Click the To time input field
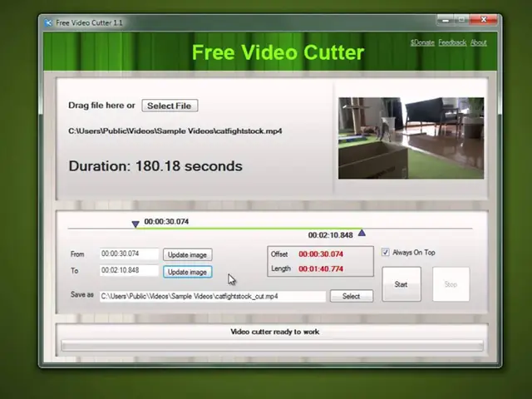 [129, 270]
